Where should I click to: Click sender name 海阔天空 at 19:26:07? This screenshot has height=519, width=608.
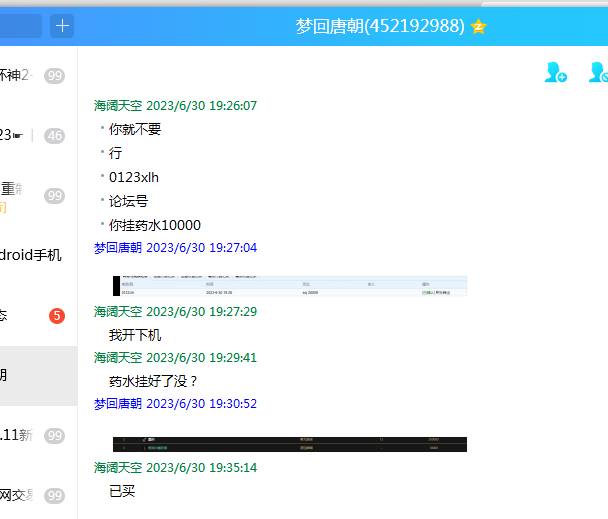coord(118,106)
